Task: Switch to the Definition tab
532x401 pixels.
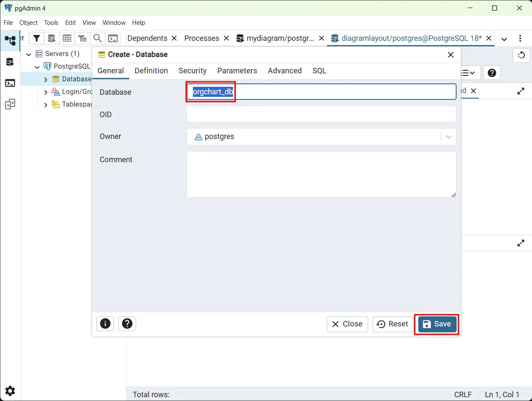Action: 151,71
